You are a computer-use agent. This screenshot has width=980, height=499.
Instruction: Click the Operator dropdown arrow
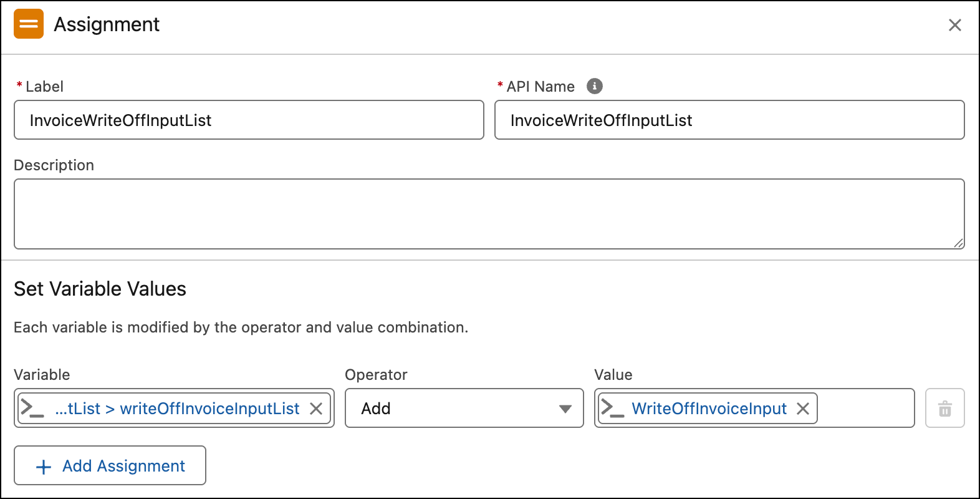coord(565,409)
